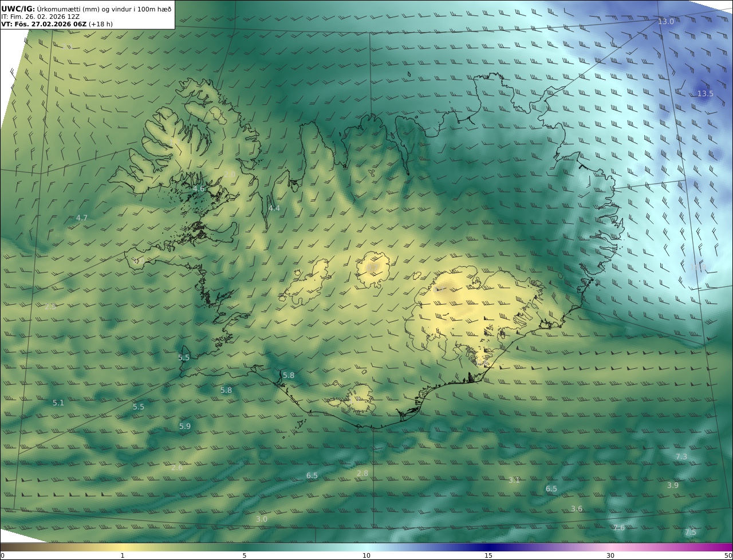The height and width of the screenshot is (560, 733).
Task: Select the 2.6 value southwest of Iceland
Action: (x=177, y=468)
